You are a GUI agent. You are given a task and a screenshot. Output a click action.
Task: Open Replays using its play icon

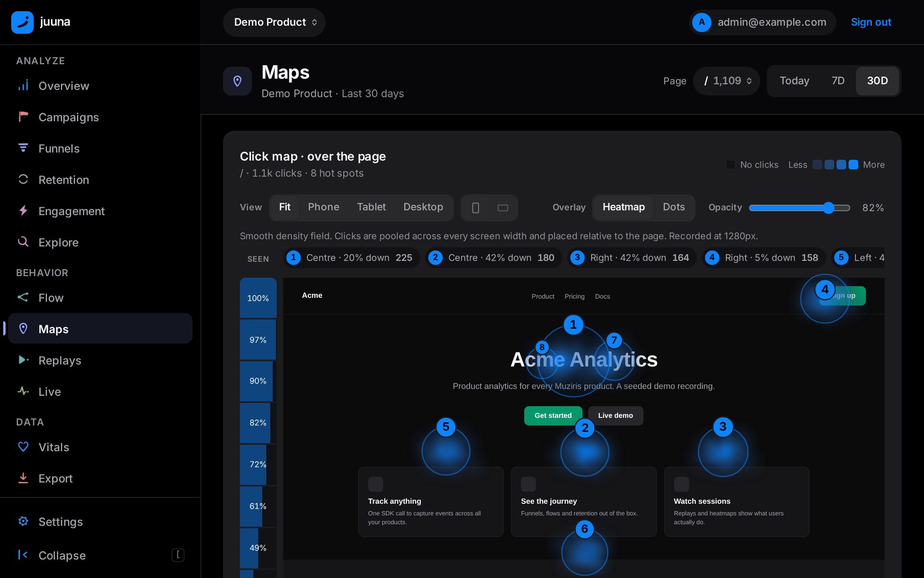point(23,360)
